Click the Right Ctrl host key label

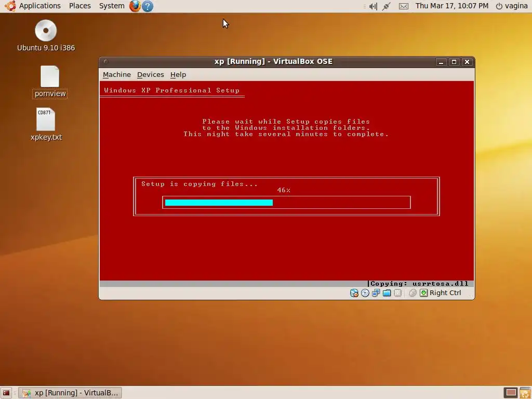[x=445, y=293]
